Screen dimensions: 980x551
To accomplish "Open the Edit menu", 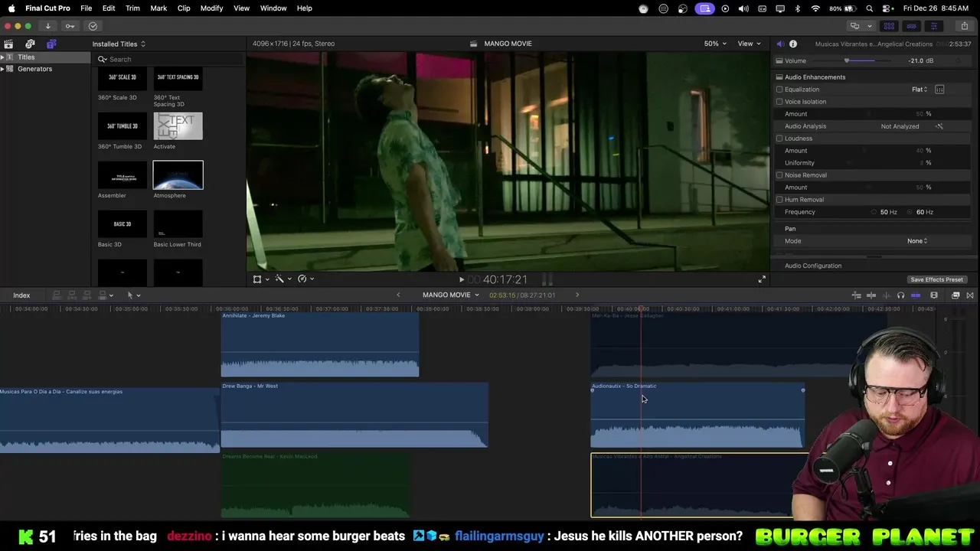I will coord(109,8).
